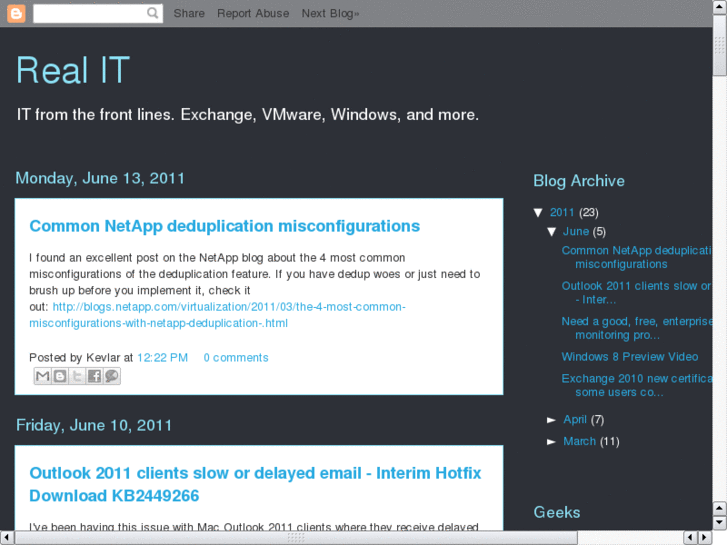Open the orange Blogger logo icon
Image resolution: width=727 pixels, height=545 pixels.
[x=16, y=13]
